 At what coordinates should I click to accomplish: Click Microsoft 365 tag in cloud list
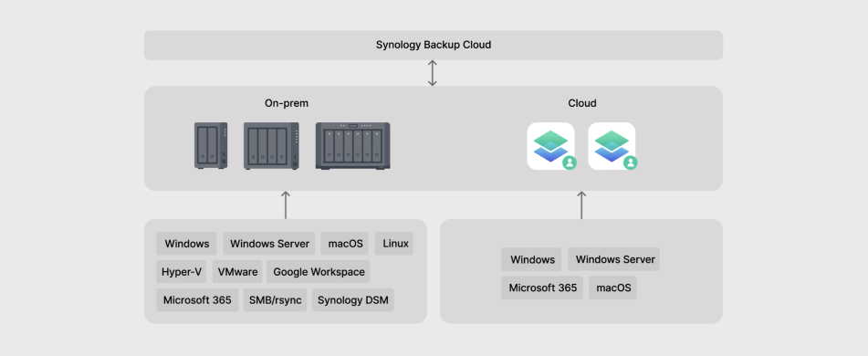(x=542, y=288)
